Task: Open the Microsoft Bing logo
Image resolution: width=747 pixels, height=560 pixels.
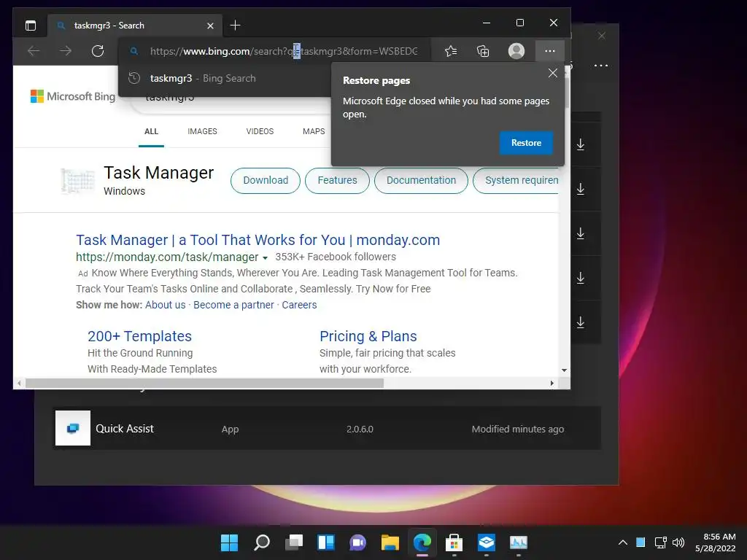Action: tap(73, 96)
